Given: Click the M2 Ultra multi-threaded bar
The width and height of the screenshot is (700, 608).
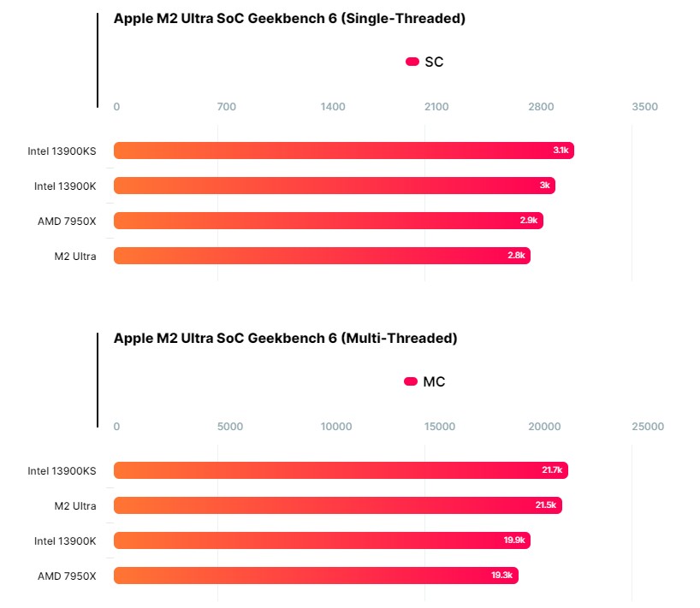Looking at the screenshot, I should coord(337,505).
